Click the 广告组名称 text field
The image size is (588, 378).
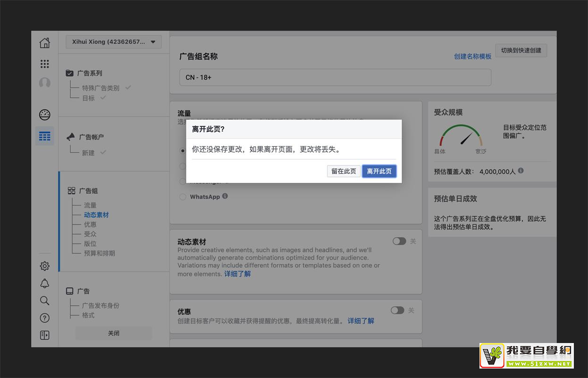[x=335, y=77]
